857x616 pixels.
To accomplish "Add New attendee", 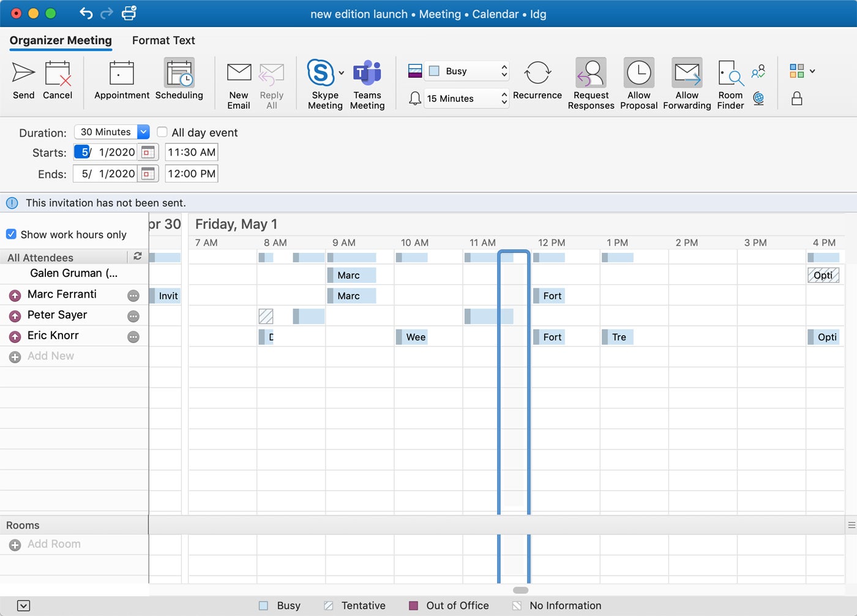I will pyautogui.click(x=51, y=356).
